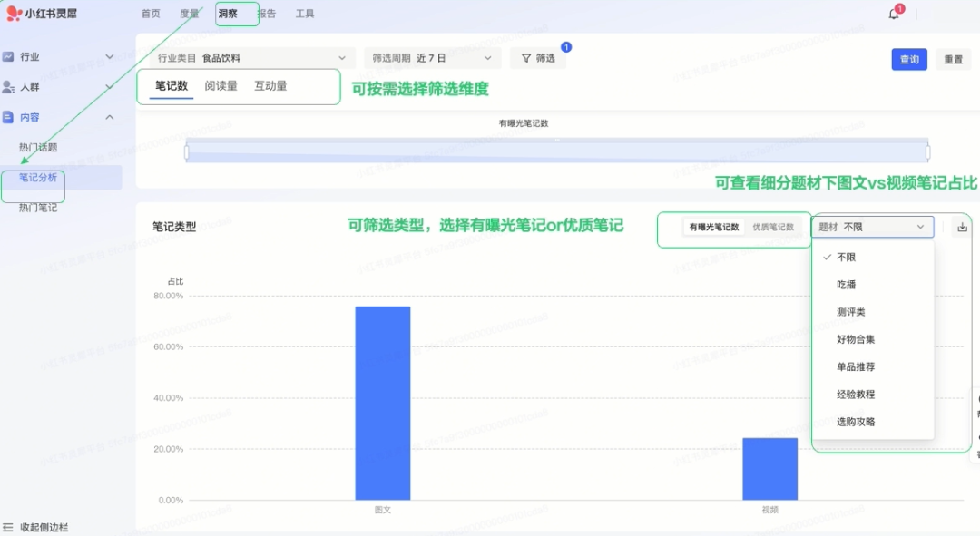Viewport: 980px width, 536px height.
Task: Click the blue 查询 button
Action: tap(908, 60)
